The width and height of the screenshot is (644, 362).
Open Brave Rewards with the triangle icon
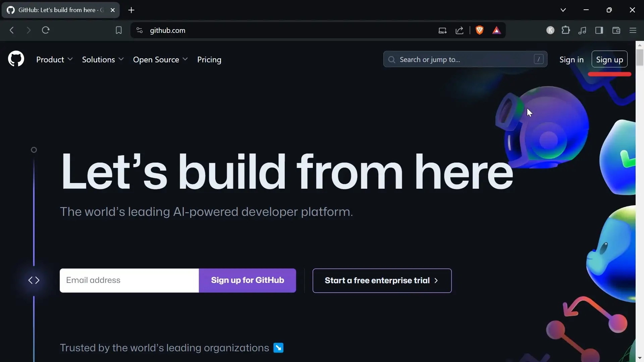pos(497,30)
